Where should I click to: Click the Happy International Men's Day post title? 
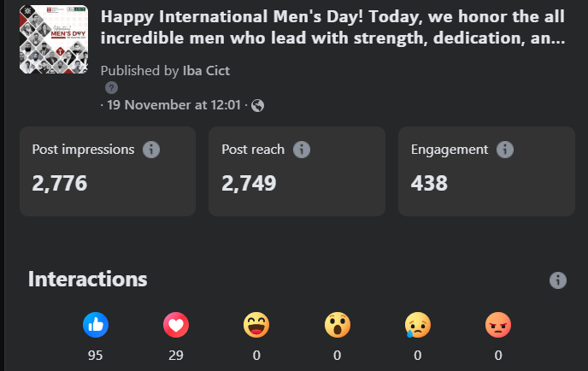pos(332,27)
